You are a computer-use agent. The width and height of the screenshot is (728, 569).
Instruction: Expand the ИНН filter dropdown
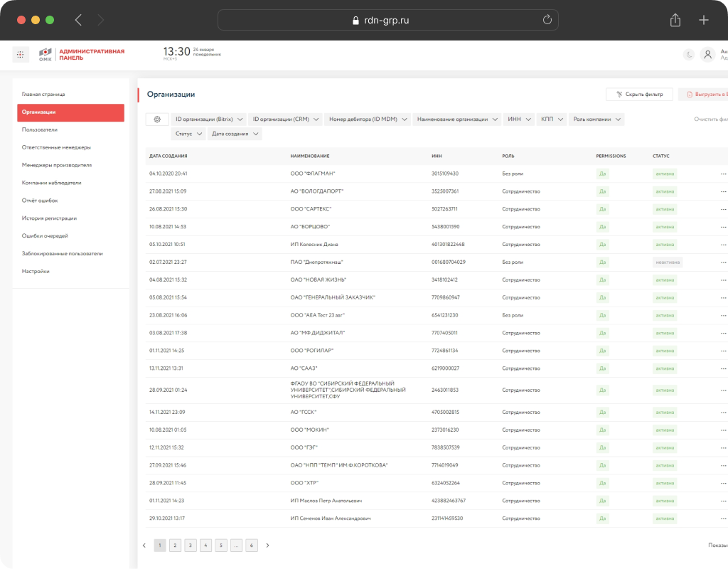(518, 119)
